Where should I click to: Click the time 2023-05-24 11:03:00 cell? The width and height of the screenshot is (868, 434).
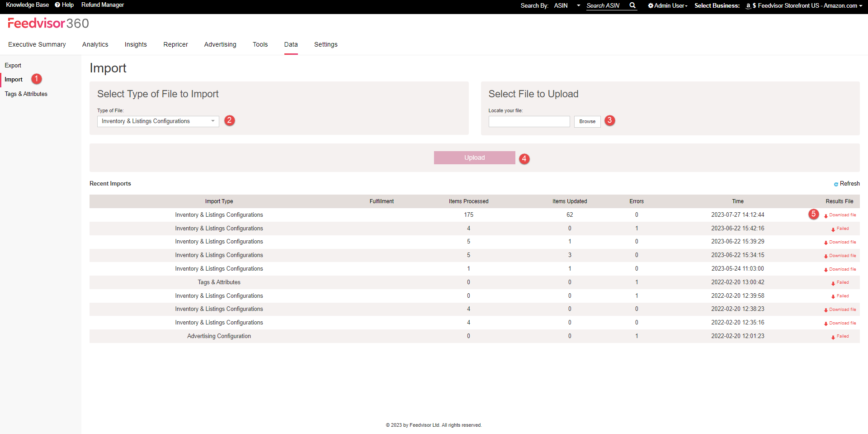point(738,269)
